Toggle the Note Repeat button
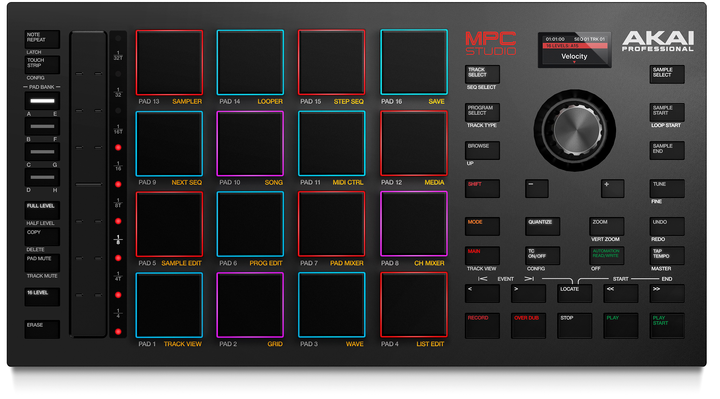This screenshot has height=399, width=720. point(42,39)
